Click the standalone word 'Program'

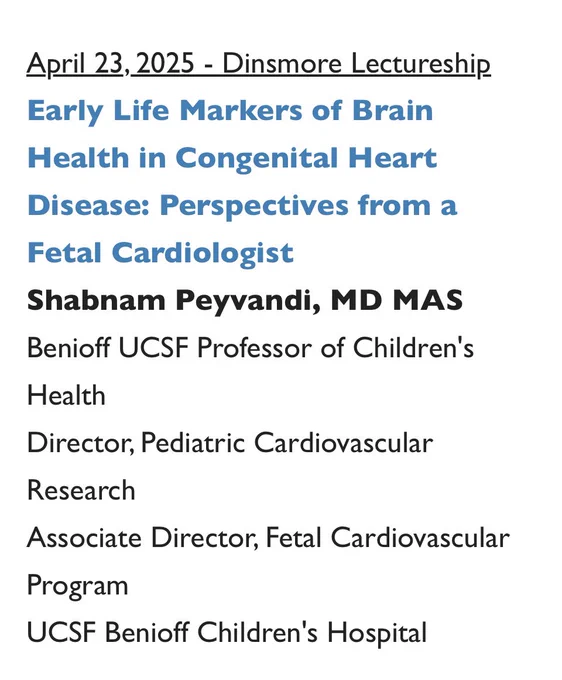pos(78,586)
